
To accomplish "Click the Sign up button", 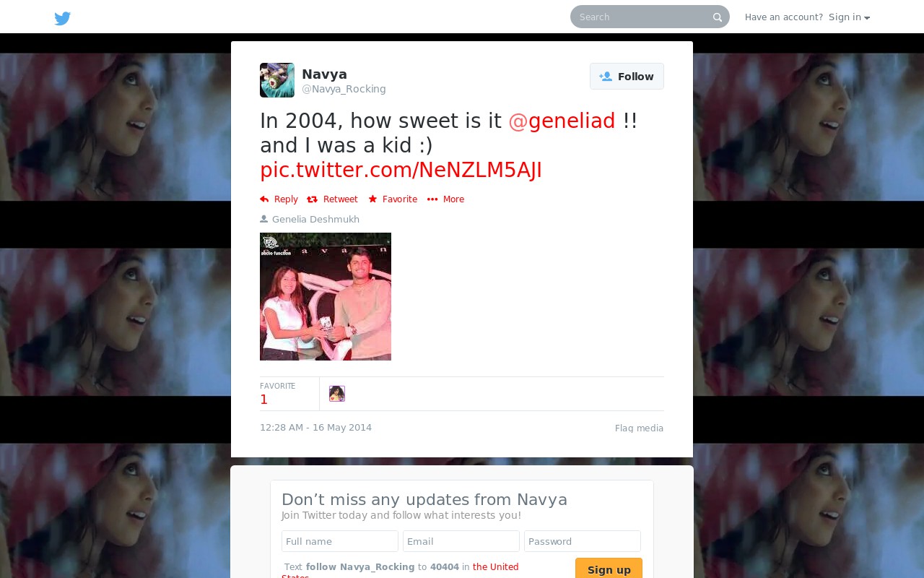I will pyautogui.click(x=609, y=569).
